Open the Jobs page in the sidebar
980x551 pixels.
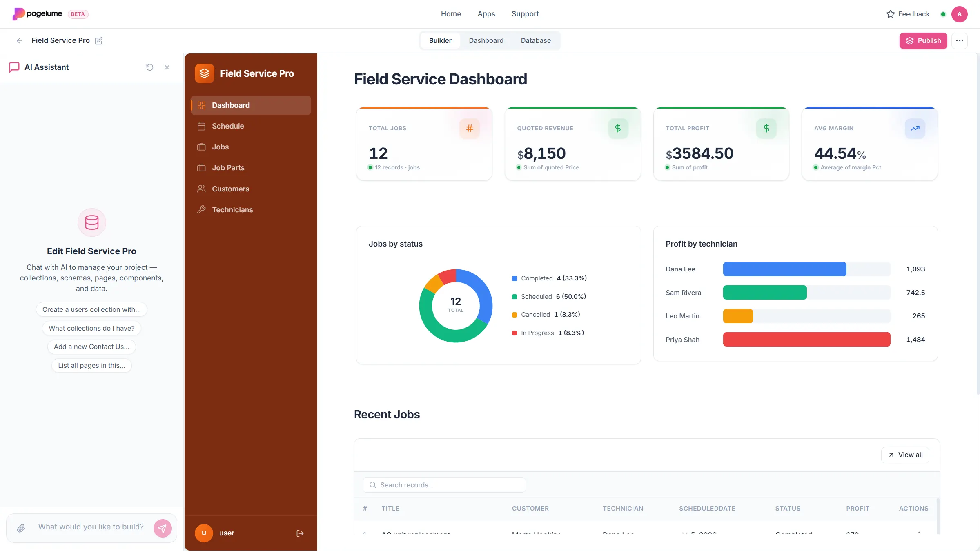[x=251, y=147]
